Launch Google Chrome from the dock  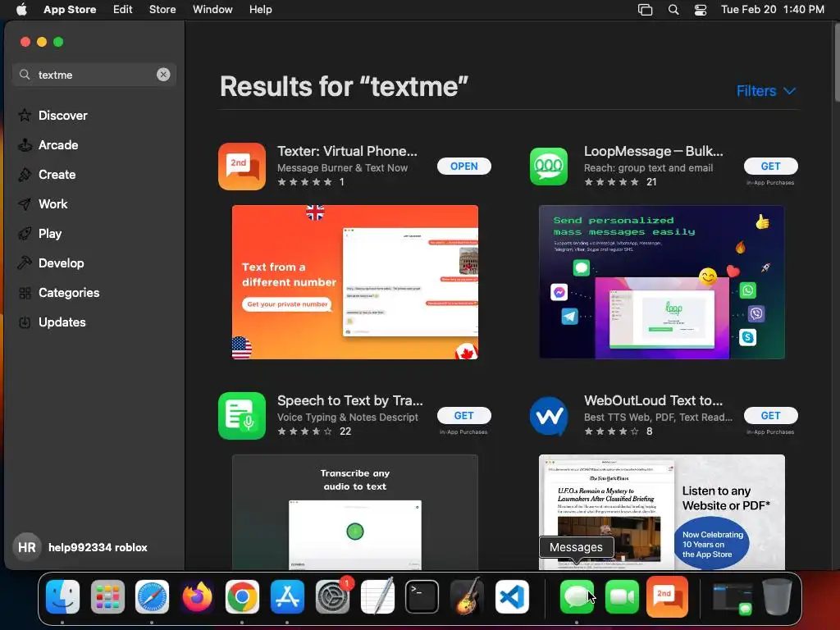tap(242, 597)
